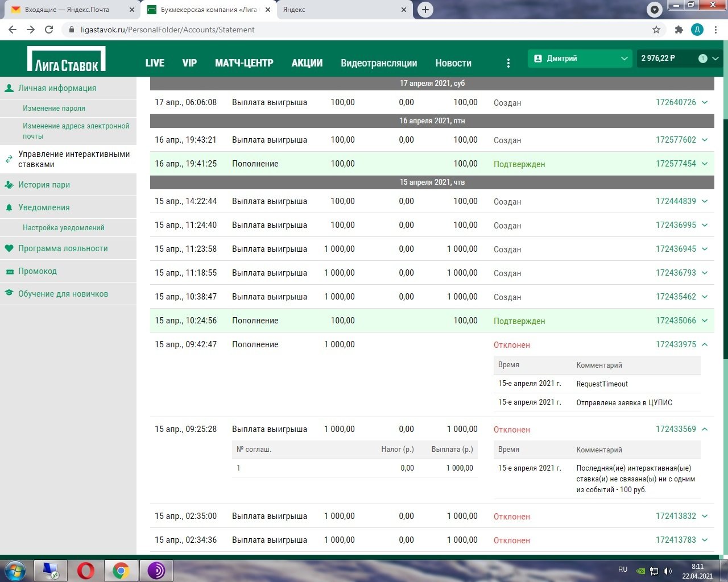Open the LIVE section in navigation

pyautogui.click(x=155, y=63)
